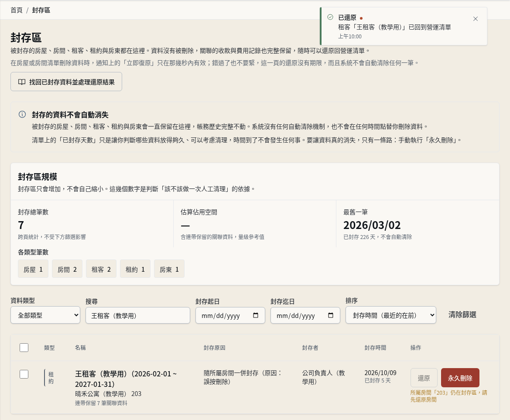Click 封存者 column header
510x420 pixels.
pyautogui.click(x=310, y=348)
